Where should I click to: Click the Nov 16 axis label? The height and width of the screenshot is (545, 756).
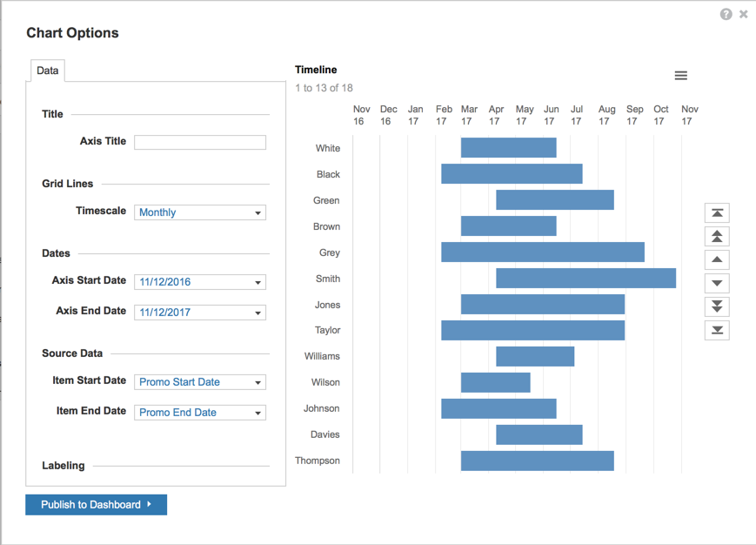pyautogui.click(x=362, y=115)
